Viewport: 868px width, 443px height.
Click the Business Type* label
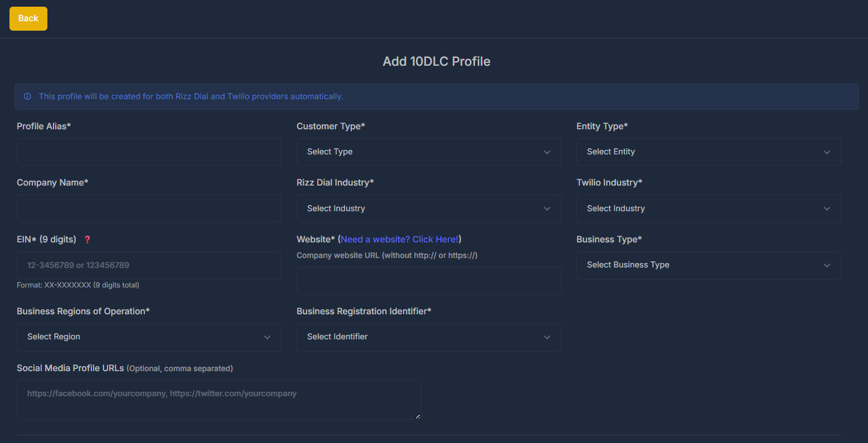(609, 240)
